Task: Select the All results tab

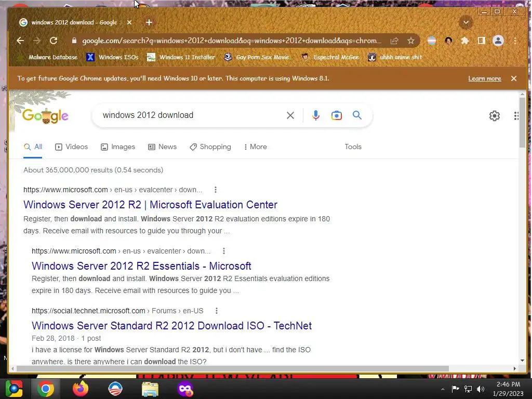Action: 33,147
